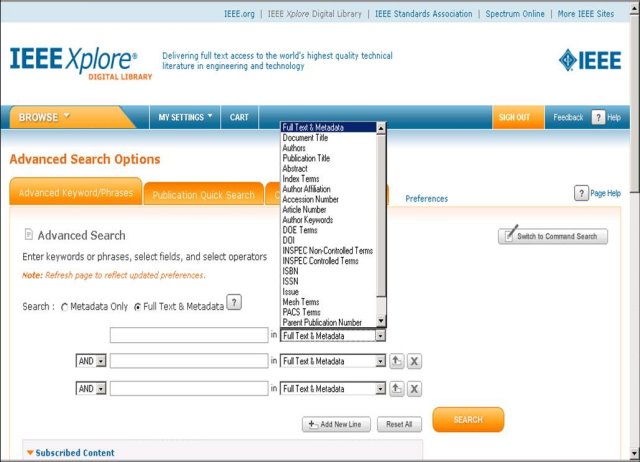Open the third row AND operator dropdown
The image size is (640, 462).
click(91, 389)
